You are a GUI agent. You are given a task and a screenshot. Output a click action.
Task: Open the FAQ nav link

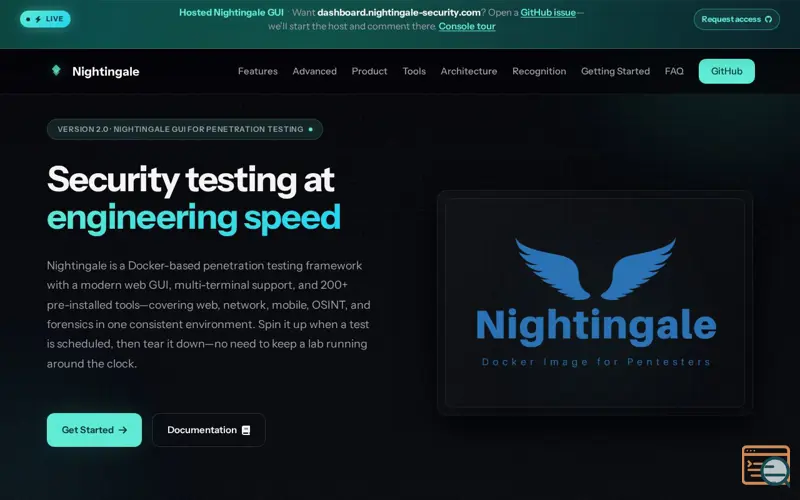point(674,71)
